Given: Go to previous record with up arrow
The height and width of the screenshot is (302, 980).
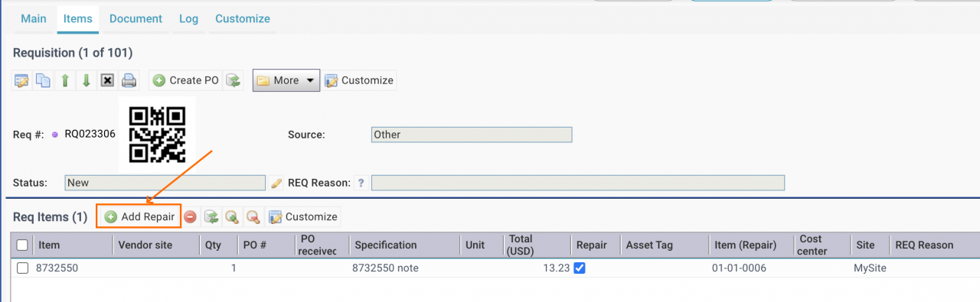Looking at the screenshot, I should pos(65,80).
